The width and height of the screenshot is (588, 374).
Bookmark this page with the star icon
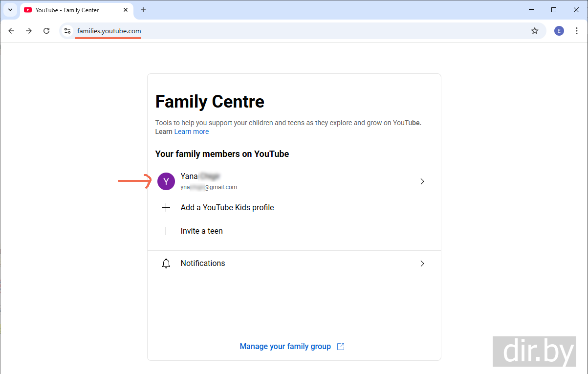535,31
